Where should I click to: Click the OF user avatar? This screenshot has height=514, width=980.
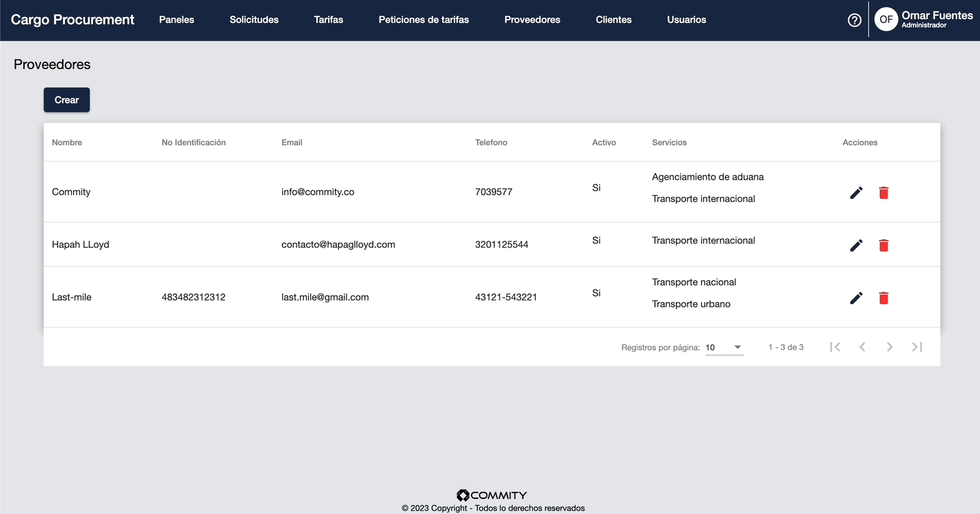click(x=886, y=20)
